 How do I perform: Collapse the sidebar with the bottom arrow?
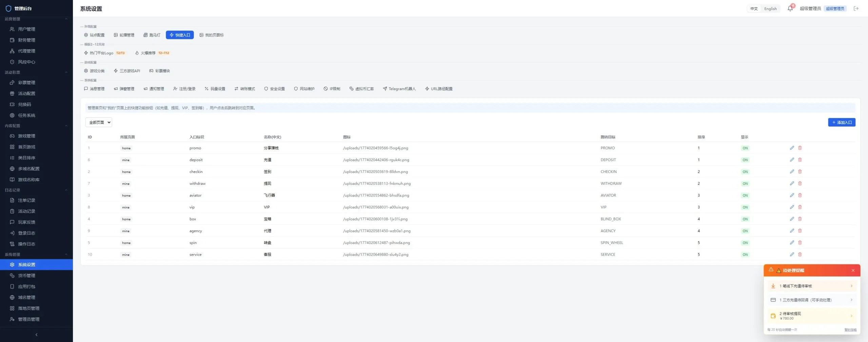click(x=36, y=335)
